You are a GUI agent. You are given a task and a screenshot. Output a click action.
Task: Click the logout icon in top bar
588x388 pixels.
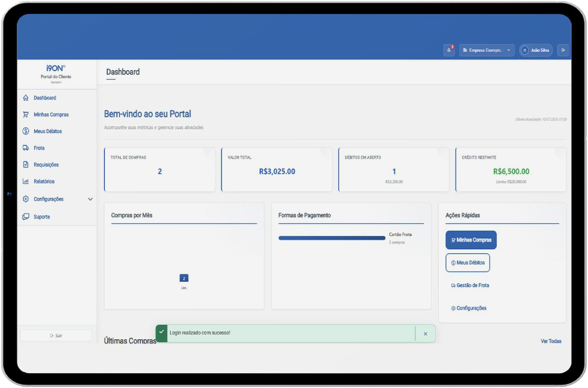tap(563, 50)
